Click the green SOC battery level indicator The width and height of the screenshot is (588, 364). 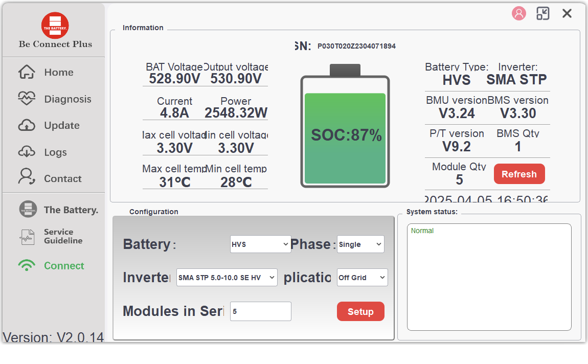click(345, 137)
